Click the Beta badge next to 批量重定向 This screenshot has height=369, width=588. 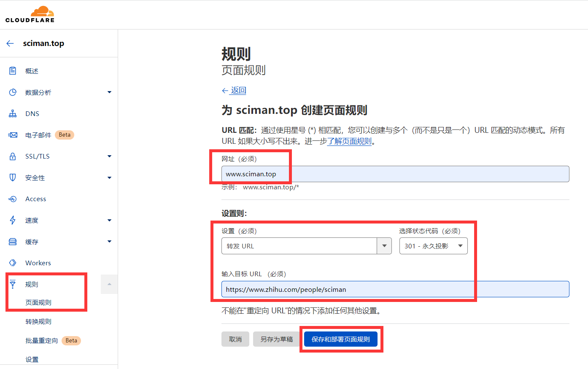tap(71, 340)
